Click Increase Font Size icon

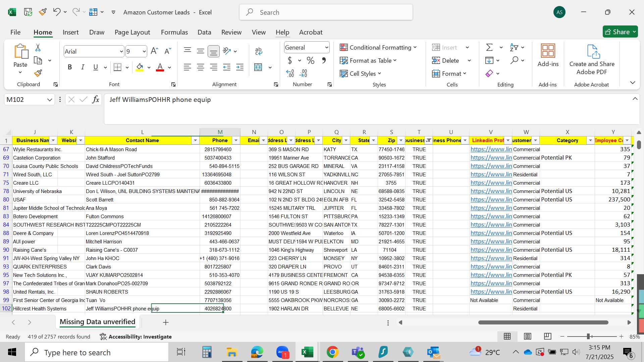[x=154, y=51]
